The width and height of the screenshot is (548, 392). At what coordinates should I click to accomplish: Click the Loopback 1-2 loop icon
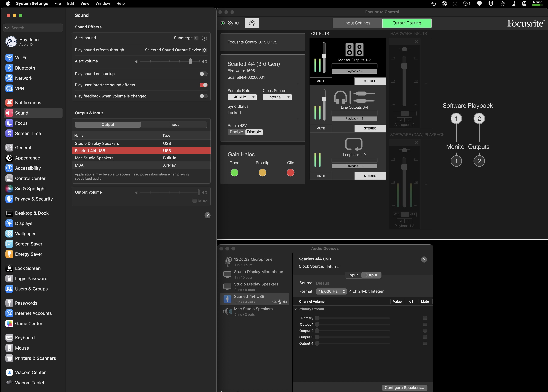(x=354, y=144)
